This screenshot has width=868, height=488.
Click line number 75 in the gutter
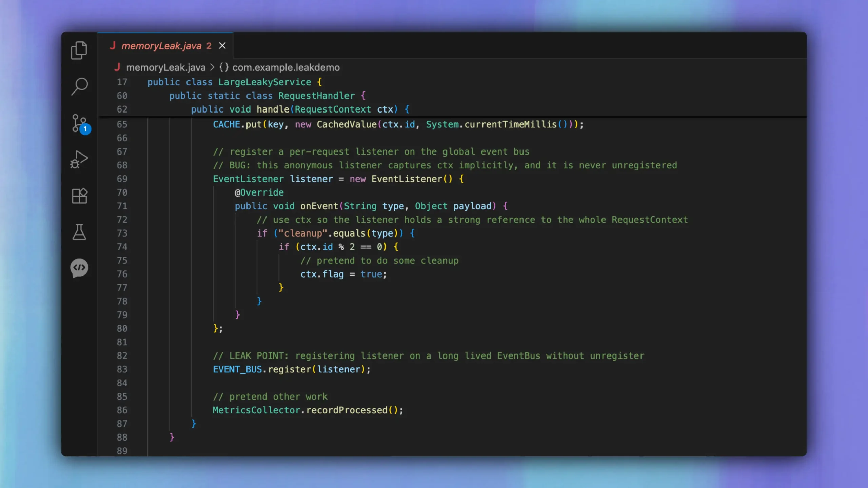coord(122,260)
